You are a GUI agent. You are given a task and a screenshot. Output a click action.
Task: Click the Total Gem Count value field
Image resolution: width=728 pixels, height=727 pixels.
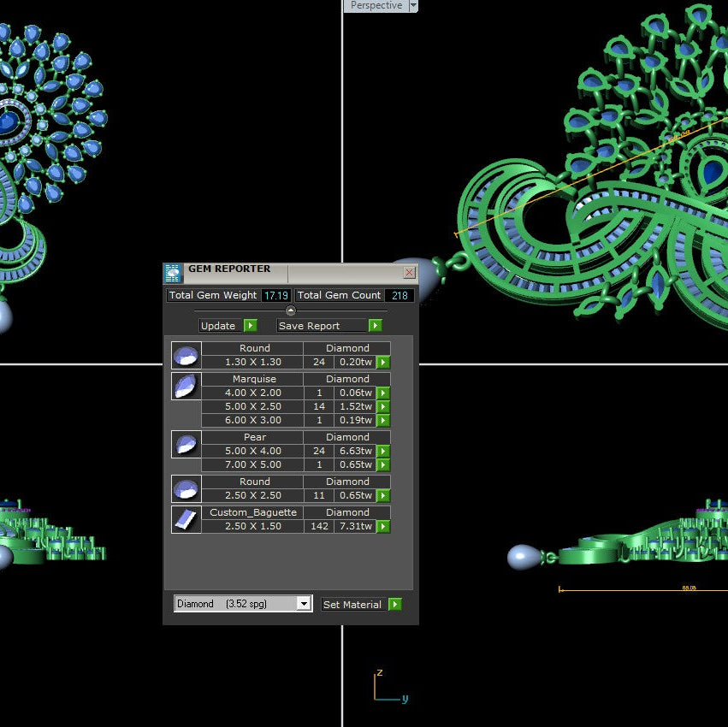400,295
